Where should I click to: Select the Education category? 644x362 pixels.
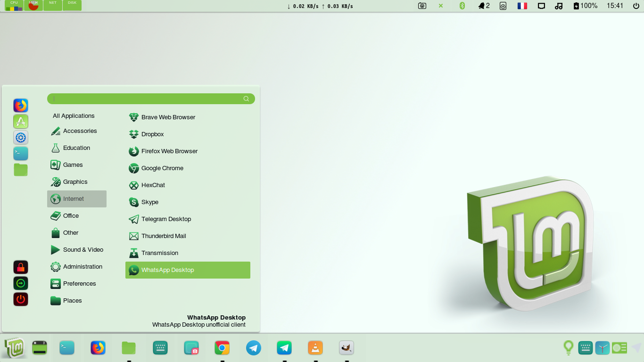coord(77,148)
